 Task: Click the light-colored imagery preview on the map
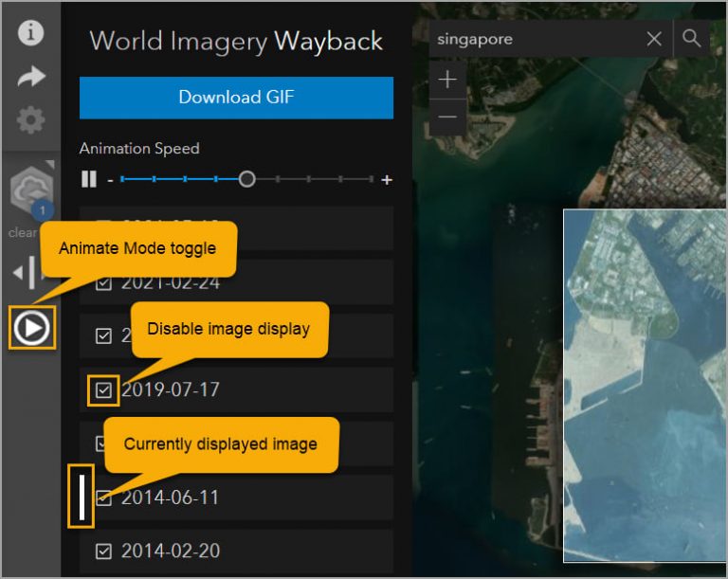point(646,386)
